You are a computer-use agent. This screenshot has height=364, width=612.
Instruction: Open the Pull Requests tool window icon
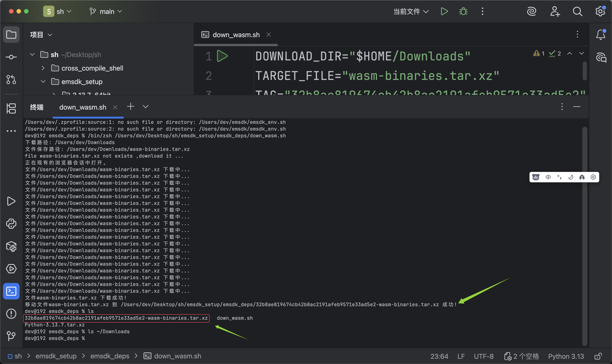click(11, 80)
